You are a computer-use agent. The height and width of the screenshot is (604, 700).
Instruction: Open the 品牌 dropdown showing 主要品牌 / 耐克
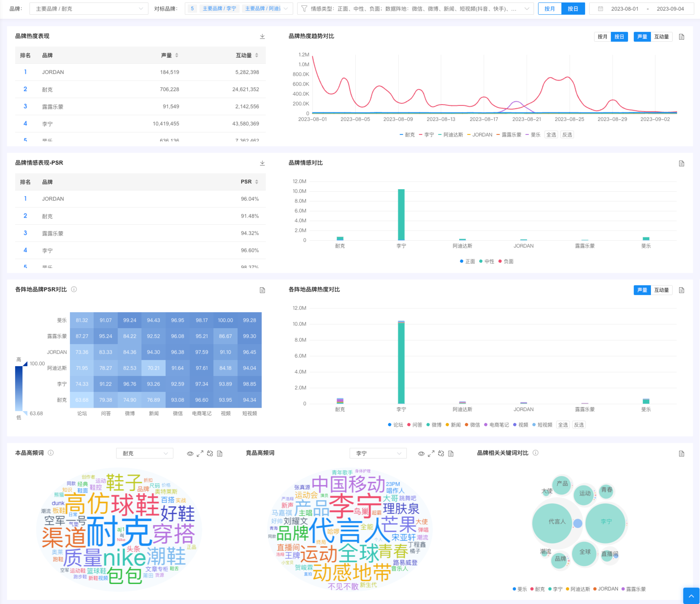pos(89,9)
